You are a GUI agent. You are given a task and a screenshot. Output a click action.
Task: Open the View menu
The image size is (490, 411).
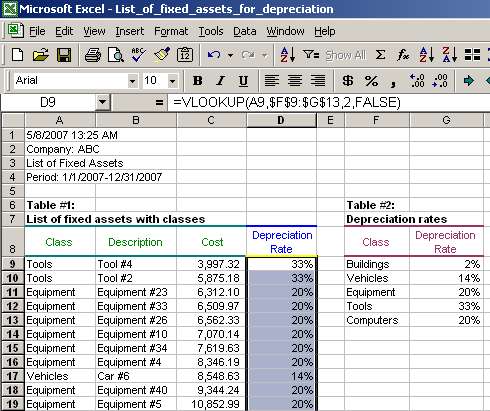pos(94,31)
